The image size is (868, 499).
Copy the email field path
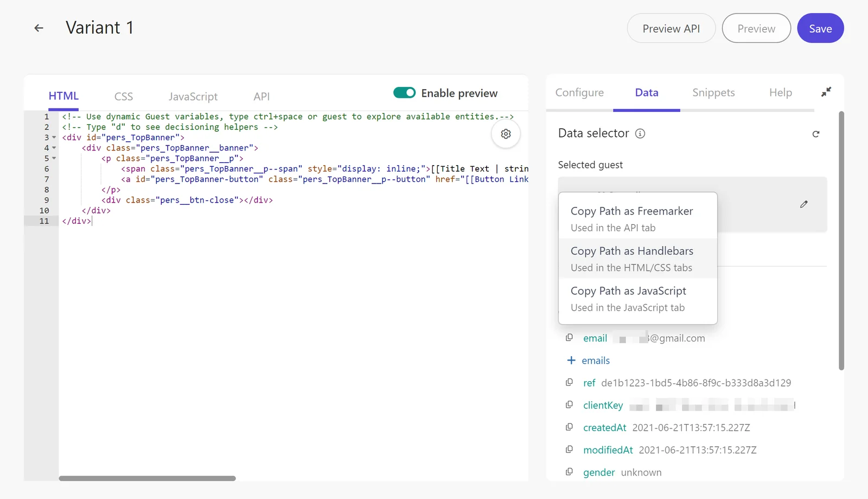coord(569,338)
